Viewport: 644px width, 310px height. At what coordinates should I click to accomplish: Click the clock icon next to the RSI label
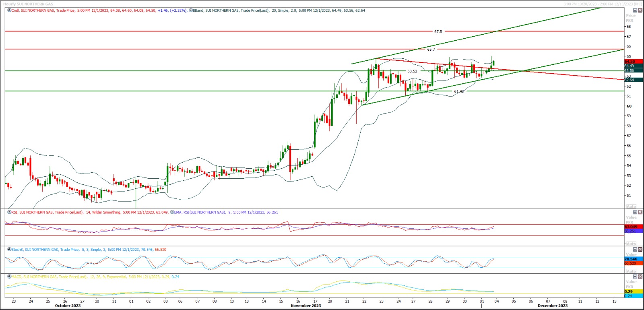click(9, 212)
